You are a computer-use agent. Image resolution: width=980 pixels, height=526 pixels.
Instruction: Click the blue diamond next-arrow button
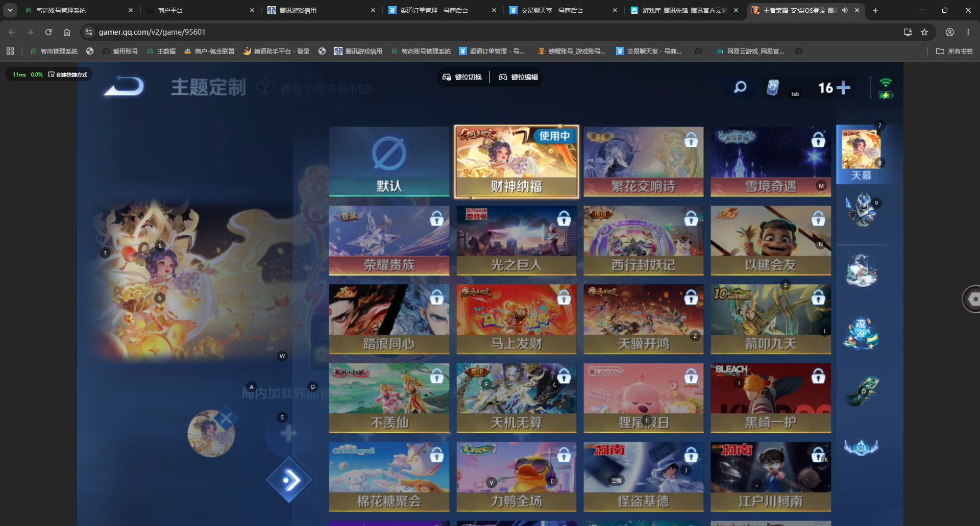[x=289, y=480]
